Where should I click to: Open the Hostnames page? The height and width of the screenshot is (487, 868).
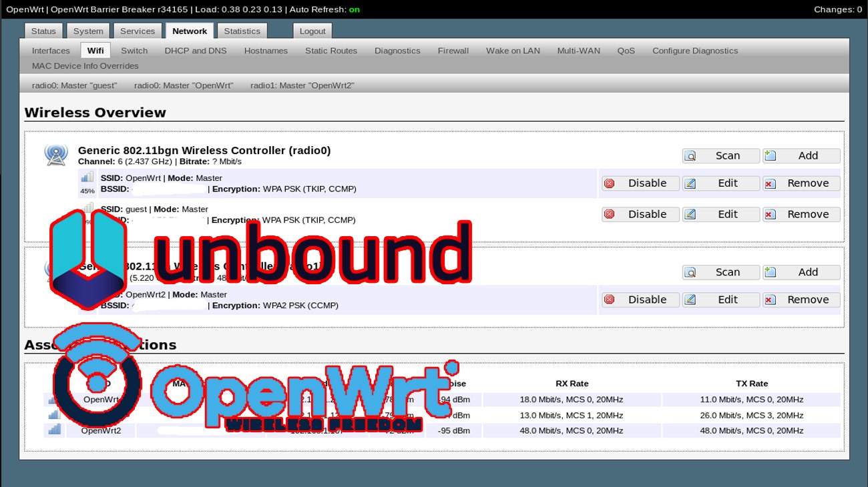click(266, 51)
